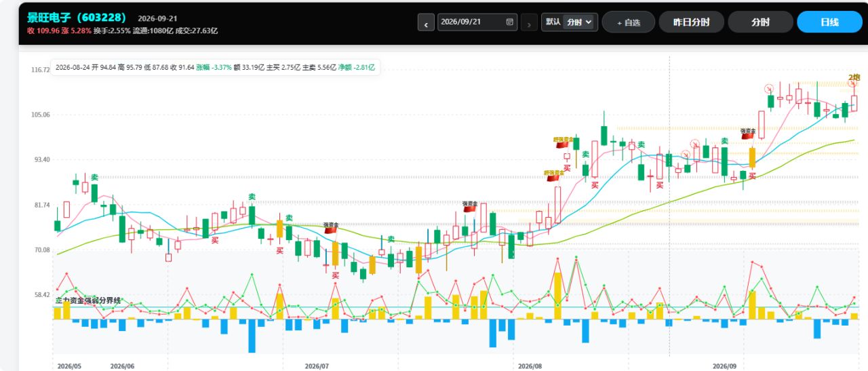Click the 2026/09 time axis label

pyautogui.click(x=725, y=366)
